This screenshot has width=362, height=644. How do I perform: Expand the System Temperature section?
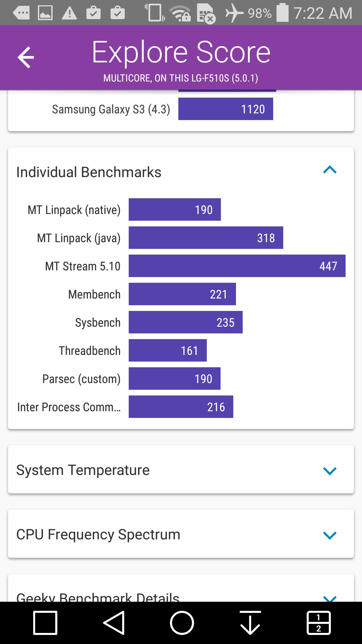[x=329, y=471]
